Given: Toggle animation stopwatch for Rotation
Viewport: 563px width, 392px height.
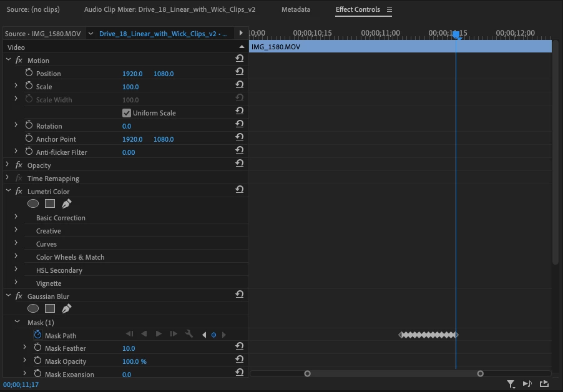Looking at the screenshot, I should [x=29, y=125].
